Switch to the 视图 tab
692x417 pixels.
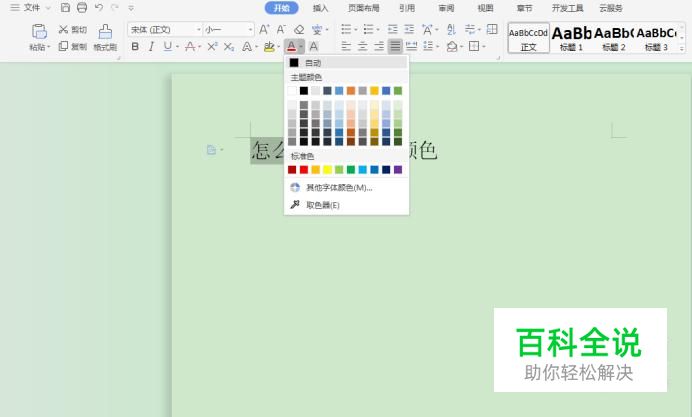click(485, 8)
